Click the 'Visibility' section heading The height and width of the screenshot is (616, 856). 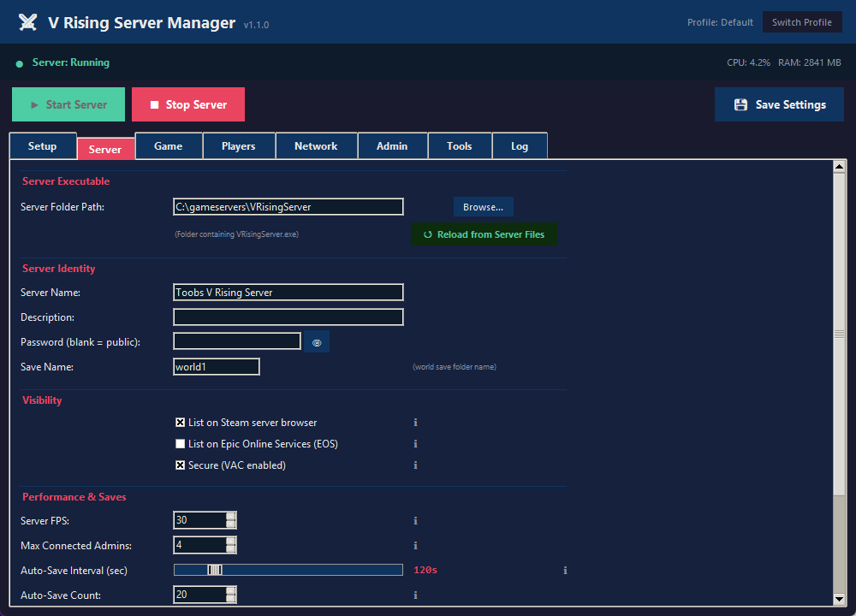[42, 400]
